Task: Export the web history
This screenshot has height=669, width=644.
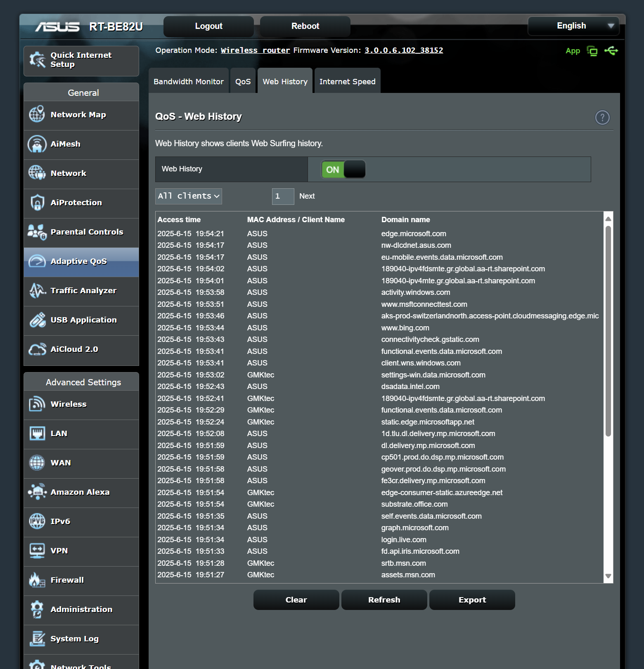Action: tap(472, 600)
